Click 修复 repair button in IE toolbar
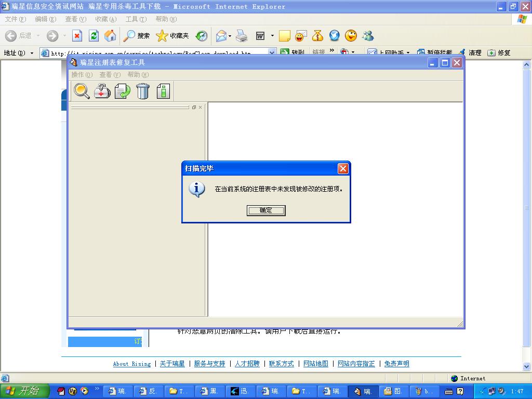Screen dimensions: 532x399 [x=499, y=52]
